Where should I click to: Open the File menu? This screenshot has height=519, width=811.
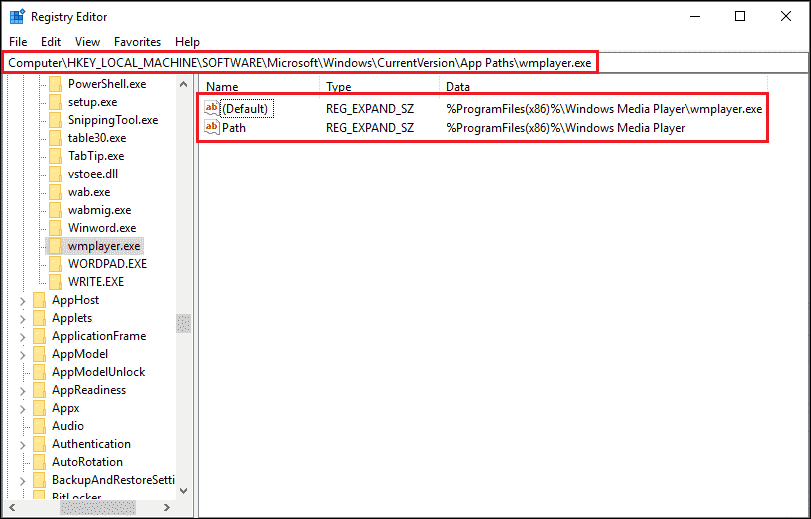click(x=18, y=42)
